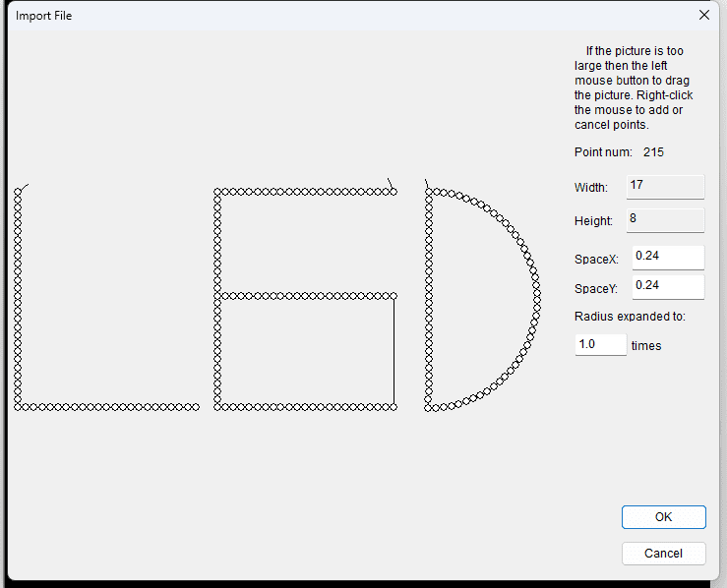Click the Point num value 215
This screenshot has height=588, width=727.
[x=653, y=152]
